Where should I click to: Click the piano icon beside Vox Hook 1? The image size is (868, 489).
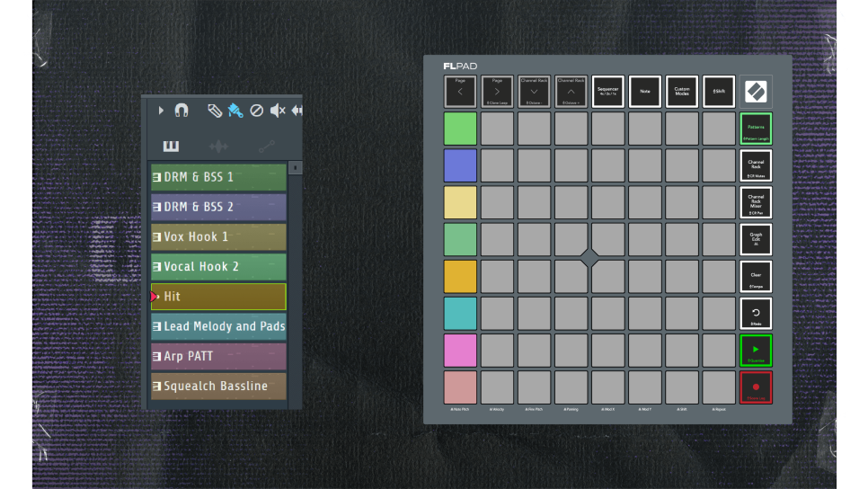click(x=156, y=237)
